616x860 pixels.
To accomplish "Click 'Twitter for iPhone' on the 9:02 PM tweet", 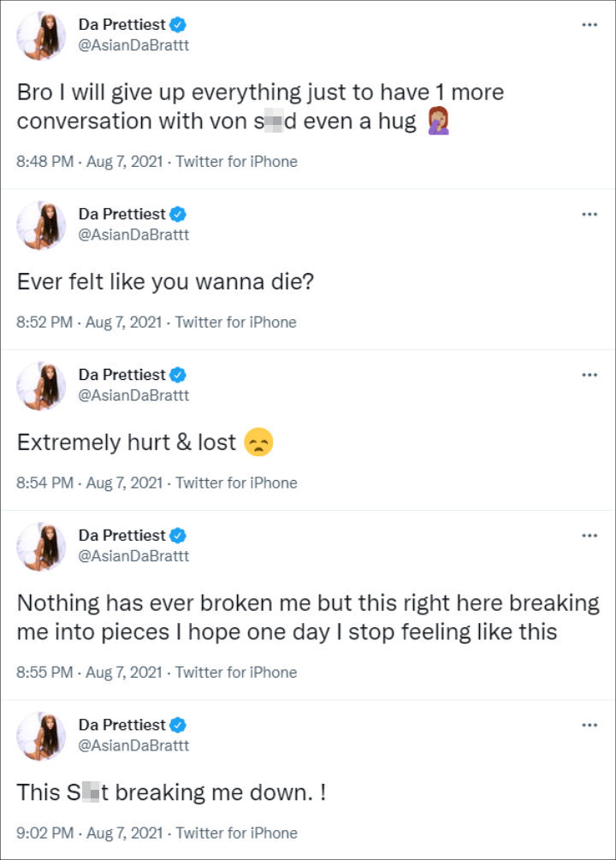I will pos(237,833).
